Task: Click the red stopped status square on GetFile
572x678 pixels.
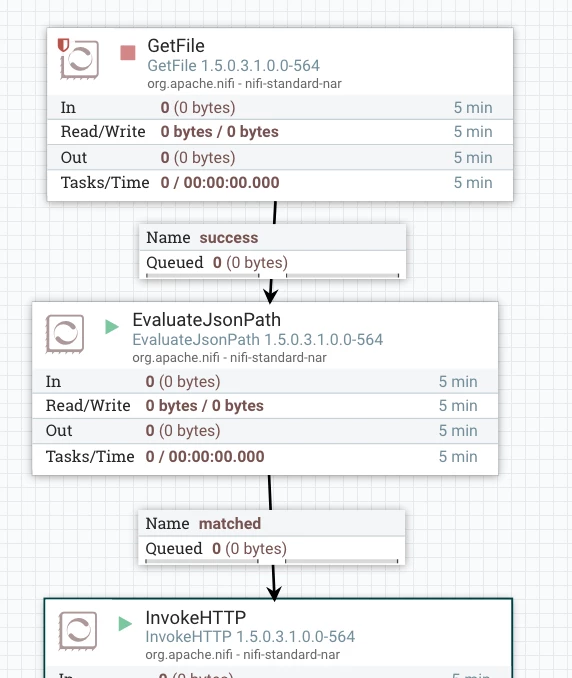Action: tap(128, 53)
